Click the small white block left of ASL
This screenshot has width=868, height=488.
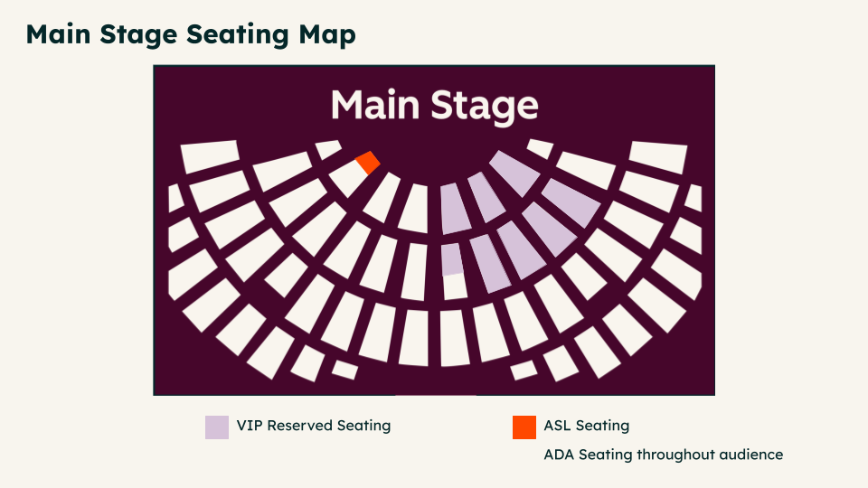[328, 149]
